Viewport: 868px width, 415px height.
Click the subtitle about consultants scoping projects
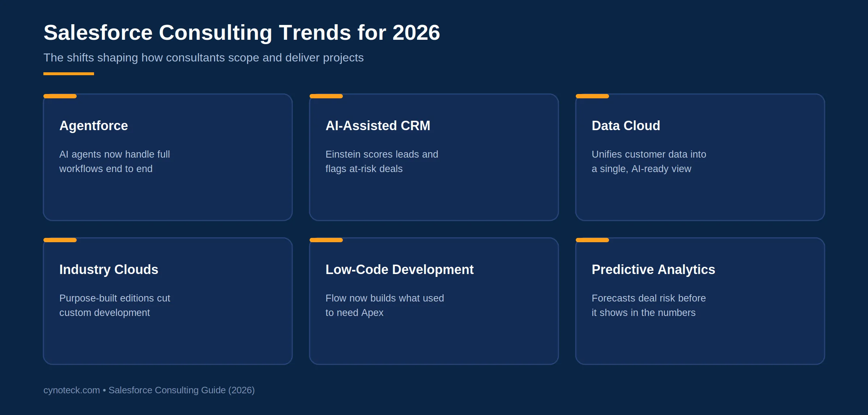[x=203, y=58]
